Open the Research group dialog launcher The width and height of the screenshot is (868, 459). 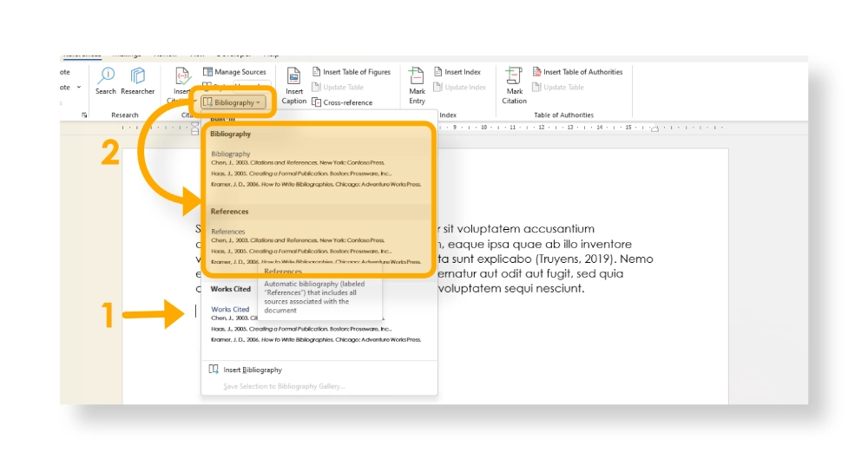coord(84,115)
